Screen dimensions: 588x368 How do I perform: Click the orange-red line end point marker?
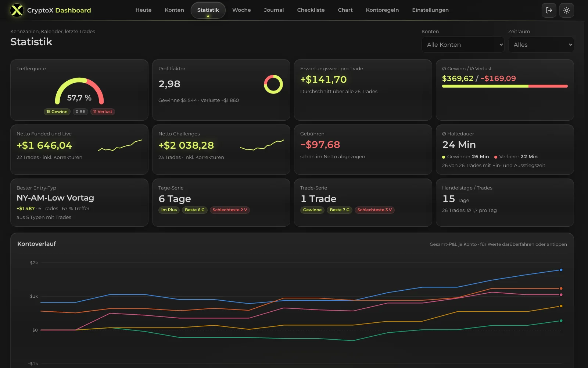point(561,288)
